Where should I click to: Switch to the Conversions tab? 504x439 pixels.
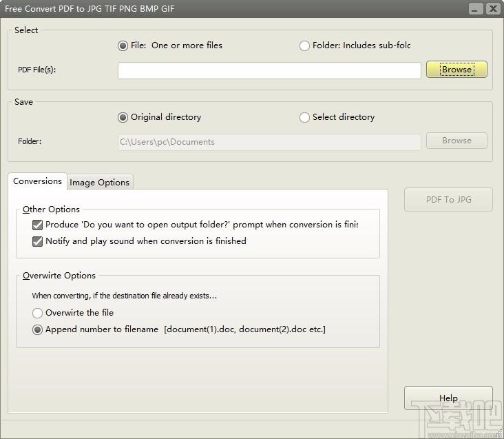(x=37, y=181)
